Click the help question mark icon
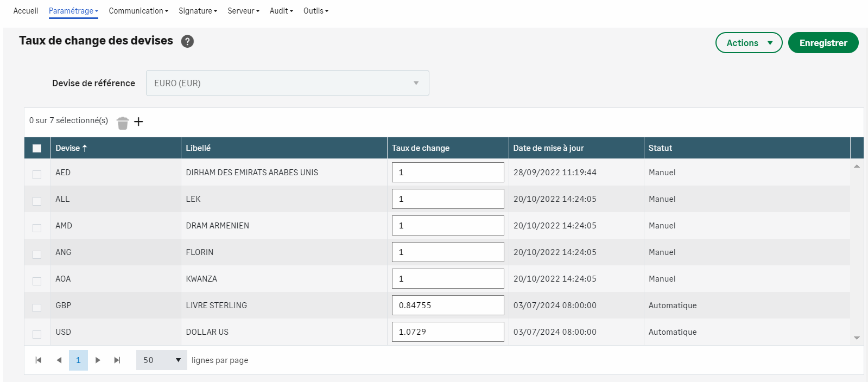The width and height of the screenshot is (868, 382). [187, 41]
